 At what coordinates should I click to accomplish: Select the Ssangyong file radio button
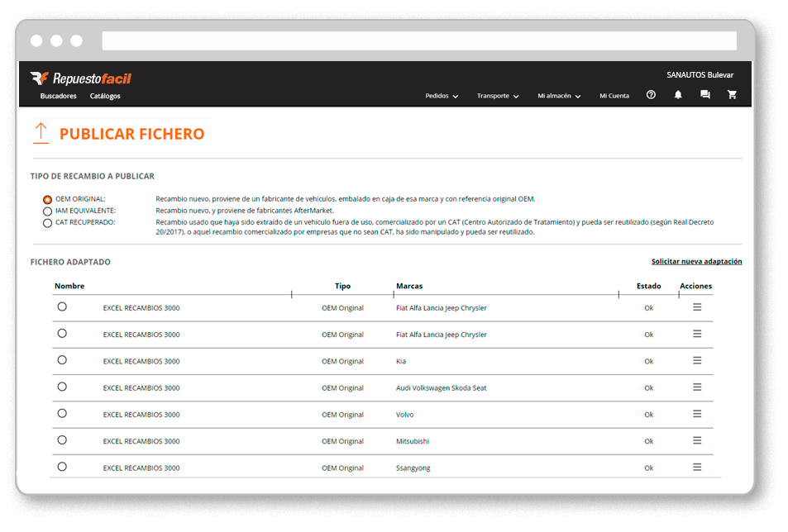pyautogui.click(x=62, y=466)
